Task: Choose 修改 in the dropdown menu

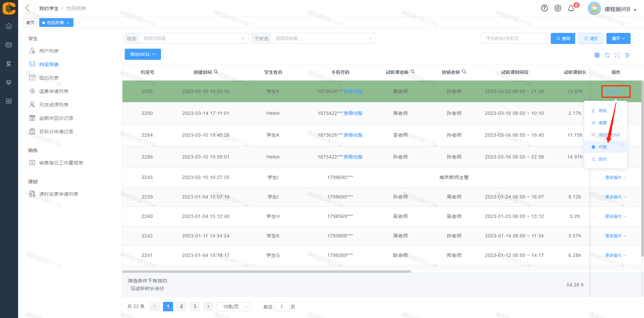Action: click(603, 111)
